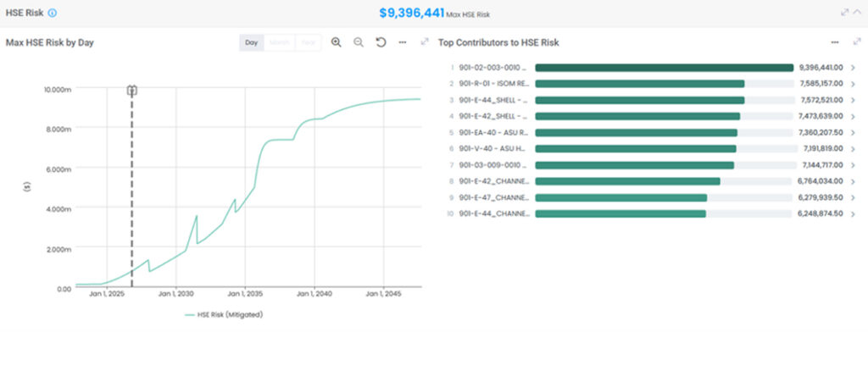Click the Top Contributors to HSE Risk title
Image resolution: width=868 pixels, height=382 pixels.
[x=498, y=42]
